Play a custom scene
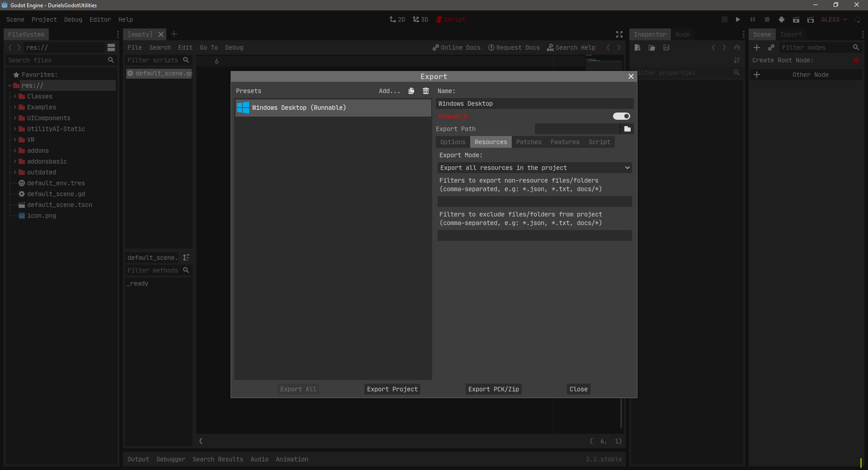 tap(811, 19)
